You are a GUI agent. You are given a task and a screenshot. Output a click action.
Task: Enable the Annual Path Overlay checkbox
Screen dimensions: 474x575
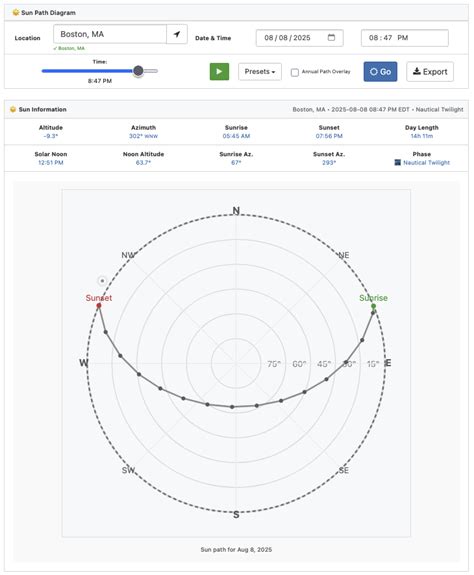(x=295, y=72)
